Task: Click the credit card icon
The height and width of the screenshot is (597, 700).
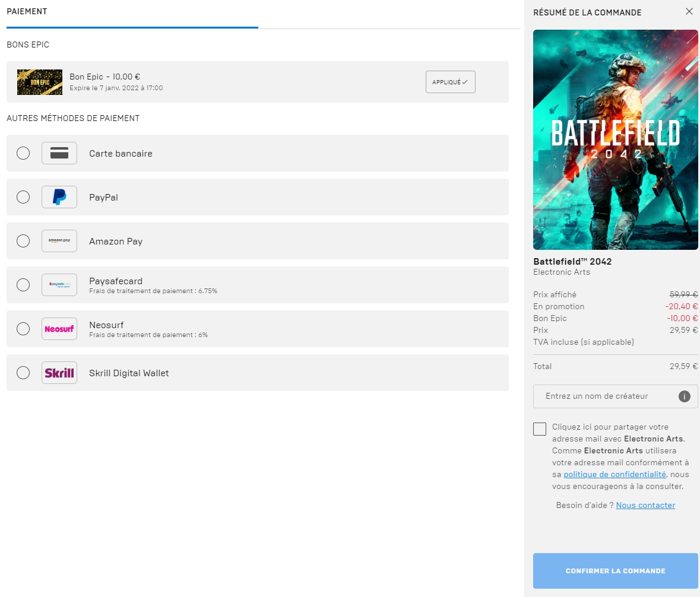Action: tap(59, 153)
